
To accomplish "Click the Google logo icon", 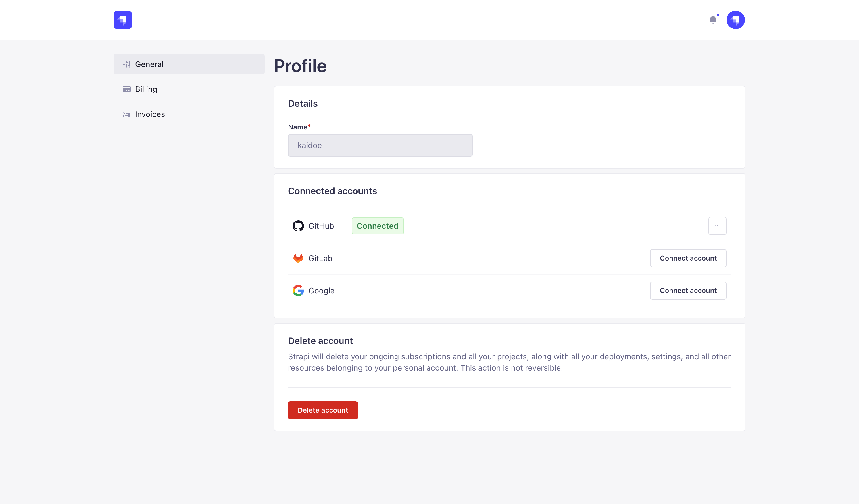I will (x=298, y=291).
